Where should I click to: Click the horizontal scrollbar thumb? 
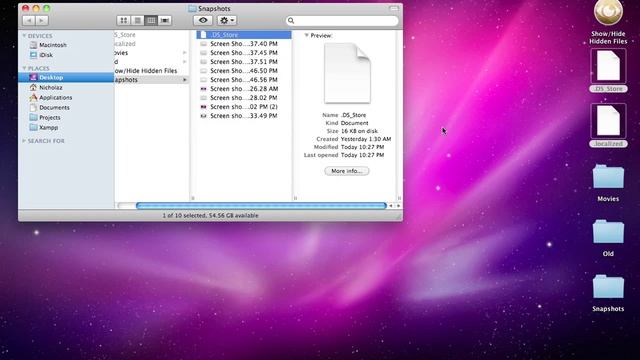point(261,206)
